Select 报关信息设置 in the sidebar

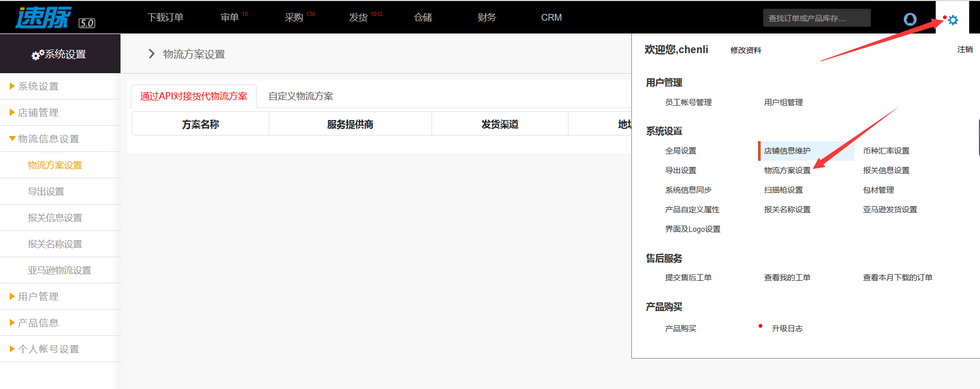pos(55,217)
